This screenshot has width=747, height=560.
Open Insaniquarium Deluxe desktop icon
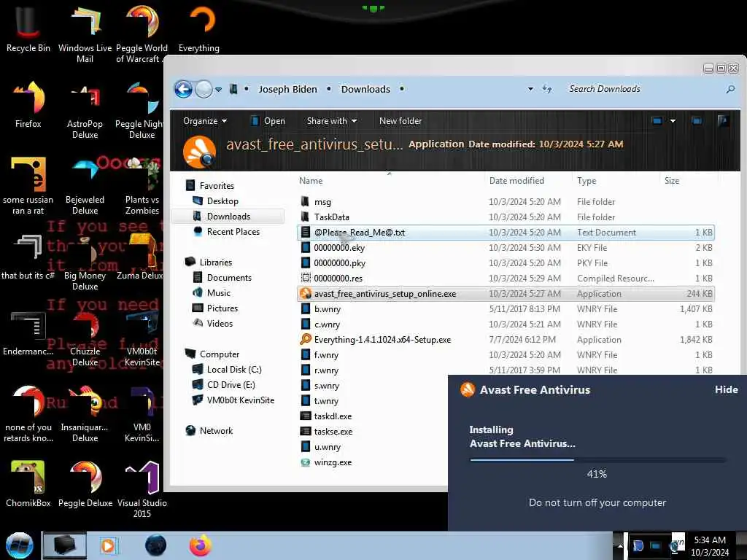coord(85,413)
